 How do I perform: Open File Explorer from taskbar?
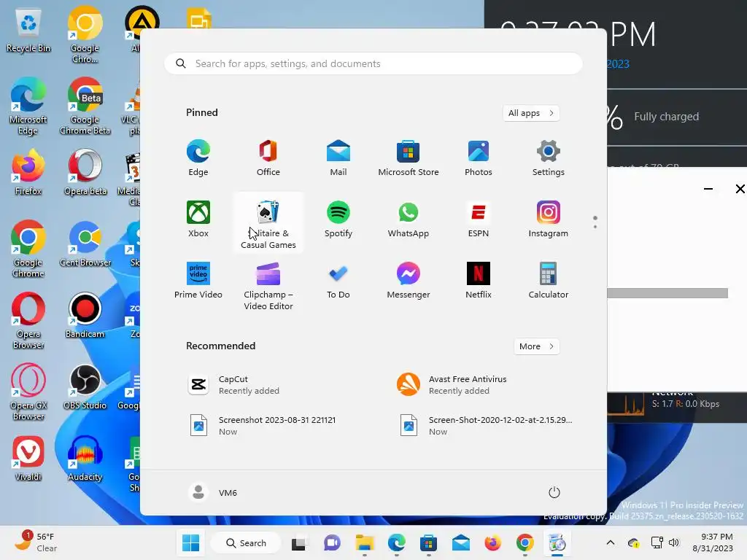click(365, 542)
